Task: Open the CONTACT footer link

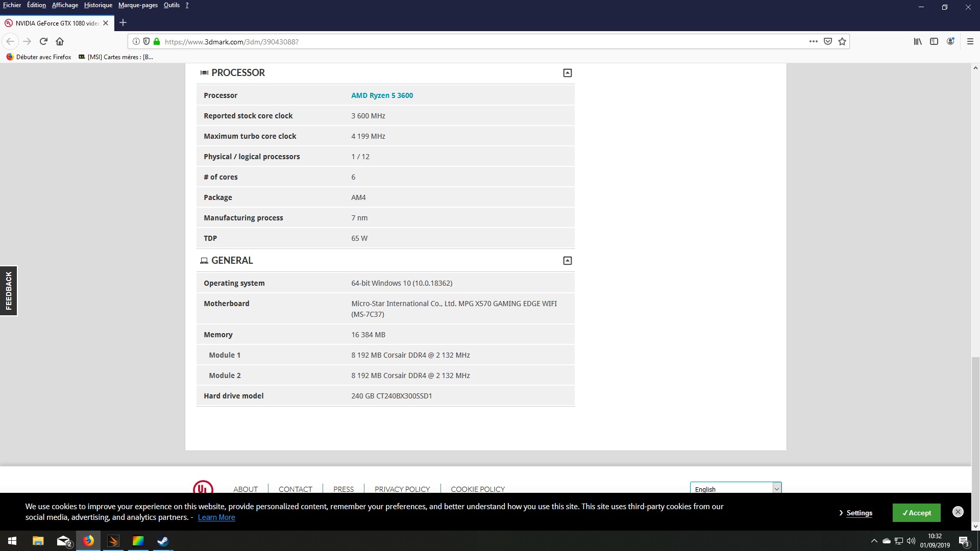Action: (x=295, y=489)
